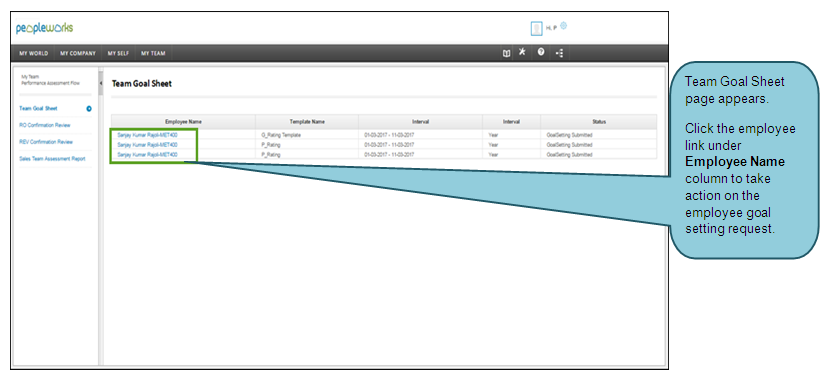Screen dimensions: 829x389
Task: Click the peopleworks logo
Action: coord(44,28)
